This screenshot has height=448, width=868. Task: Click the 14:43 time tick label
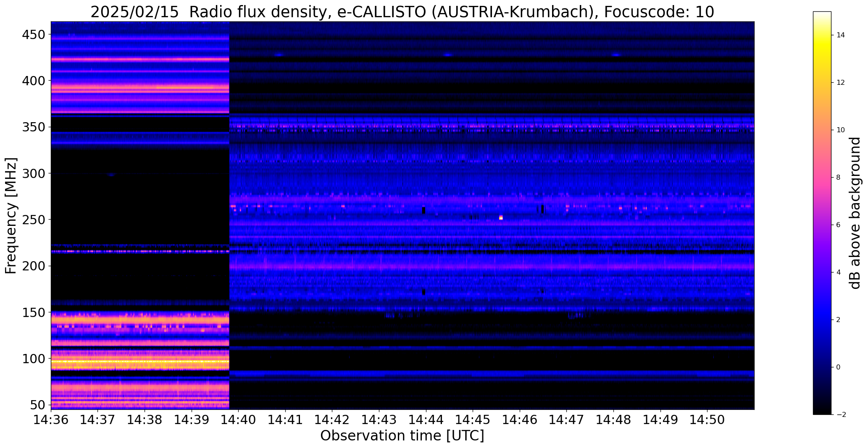point(379,420)
